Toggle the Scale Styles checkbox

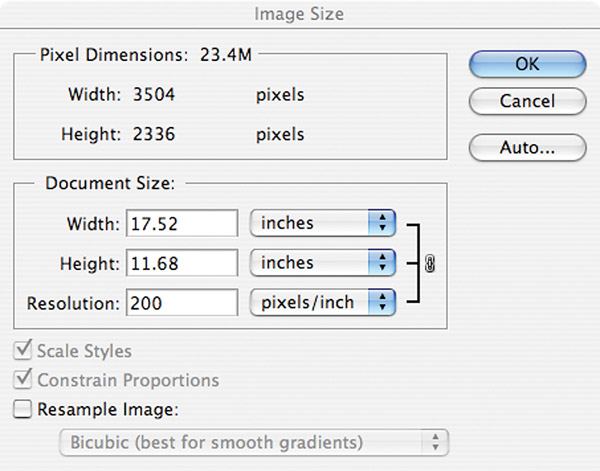[x=22, y=350]
